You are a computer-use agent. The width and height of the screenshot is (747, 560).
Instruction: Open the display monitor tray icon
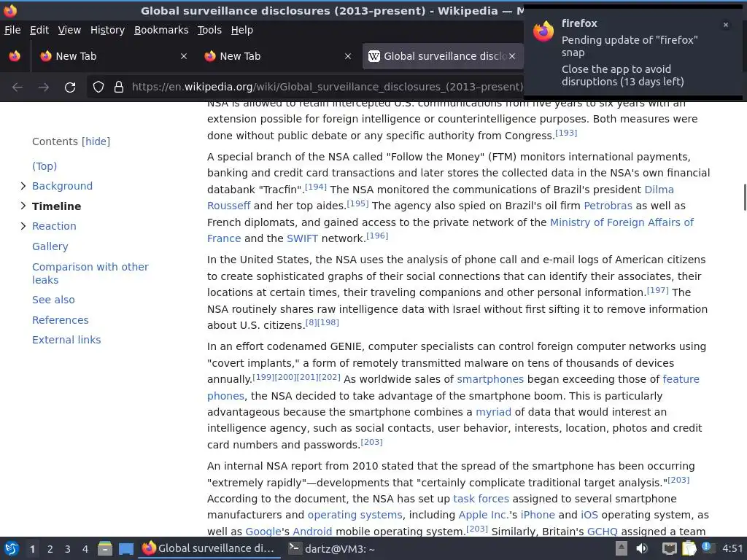[670, 548]
